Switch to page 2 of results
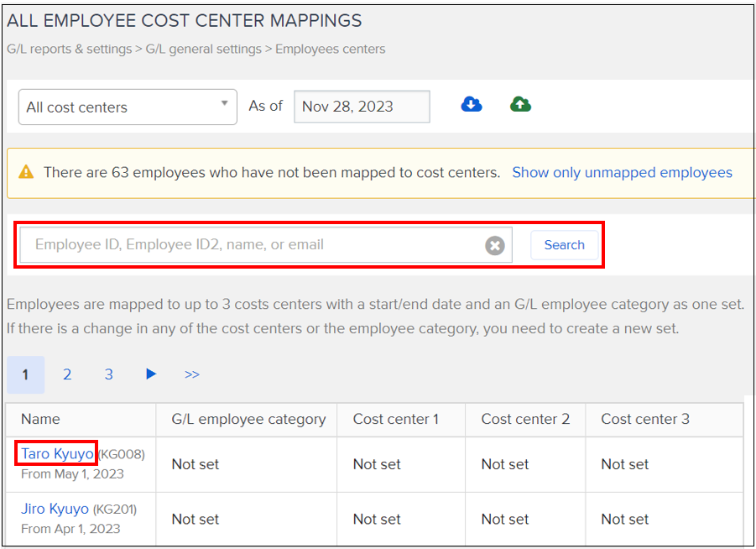The width and height of the screenshot is (756, 549). point(67,374)
